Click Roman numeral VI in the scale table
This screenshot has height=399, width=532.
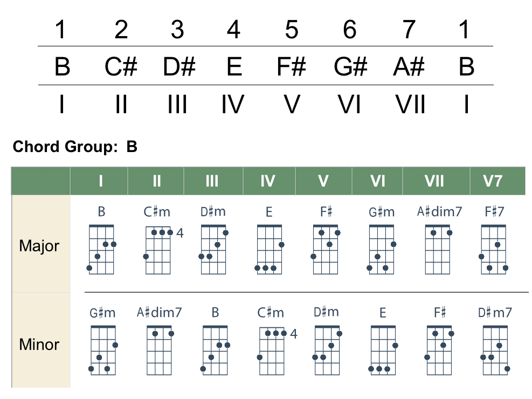pyautogui.click(x=349, y=104)
